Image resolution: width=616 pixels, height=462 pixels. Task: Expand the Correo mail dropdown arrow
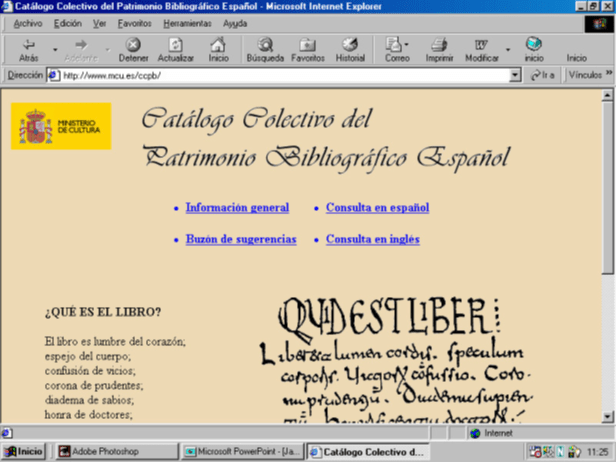tap(407, 46)
